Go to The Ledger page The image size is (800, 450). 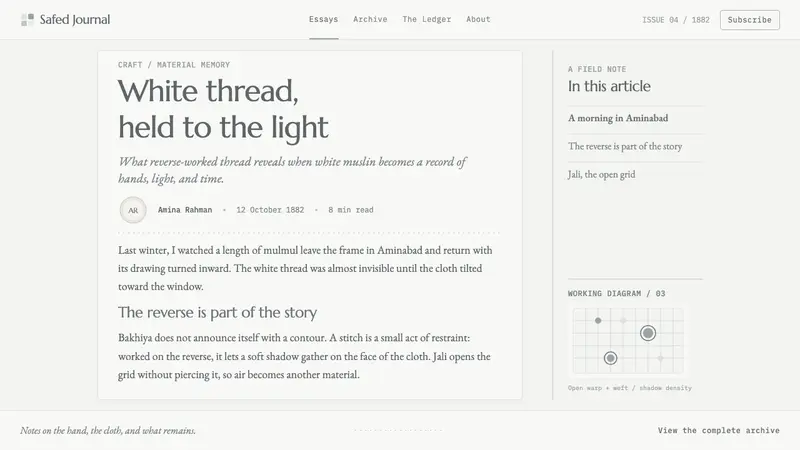click(x=427, y=19)
